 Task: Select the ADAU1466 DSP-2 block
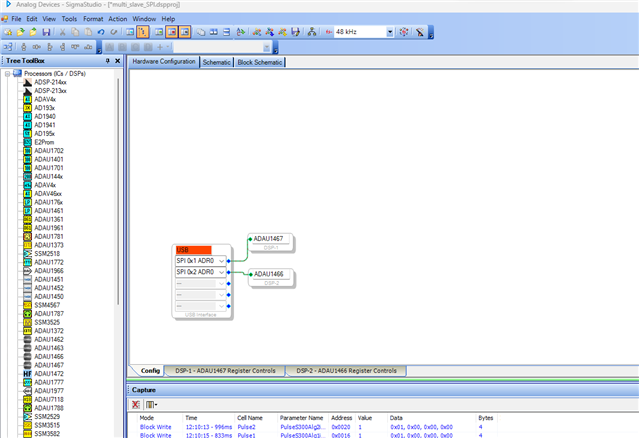point(271,278)
